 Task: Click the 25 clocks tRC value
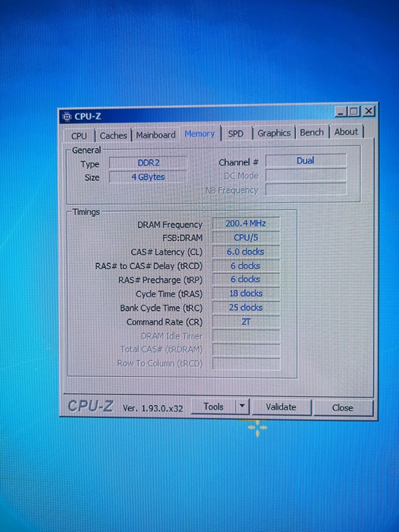tap(246, 307)
